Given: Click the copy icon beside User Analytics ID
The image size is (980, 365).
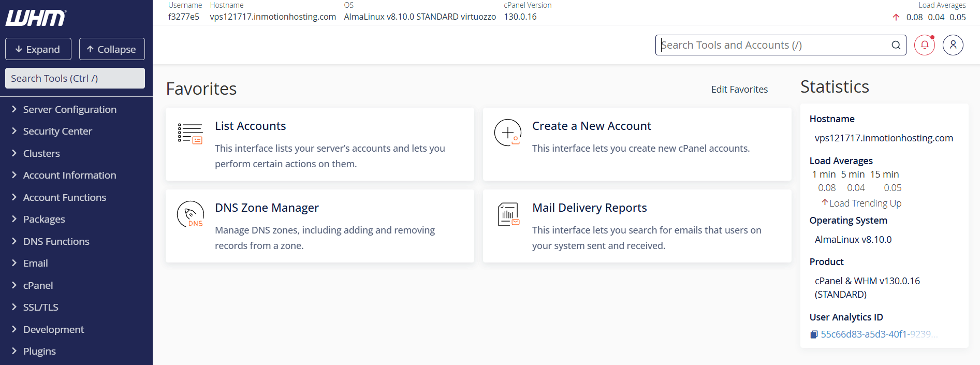Looking at the screenshot, I should 814,334.
